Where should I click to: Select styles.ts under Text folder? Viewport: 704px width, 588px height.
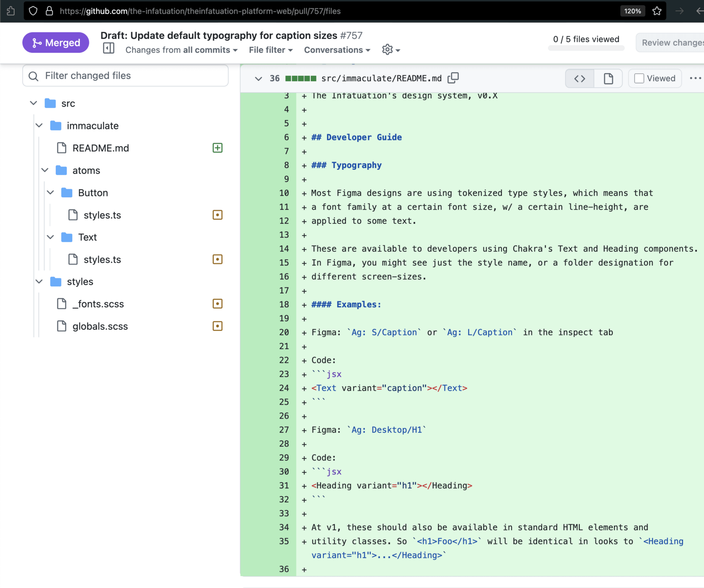(x=102, y=260)
